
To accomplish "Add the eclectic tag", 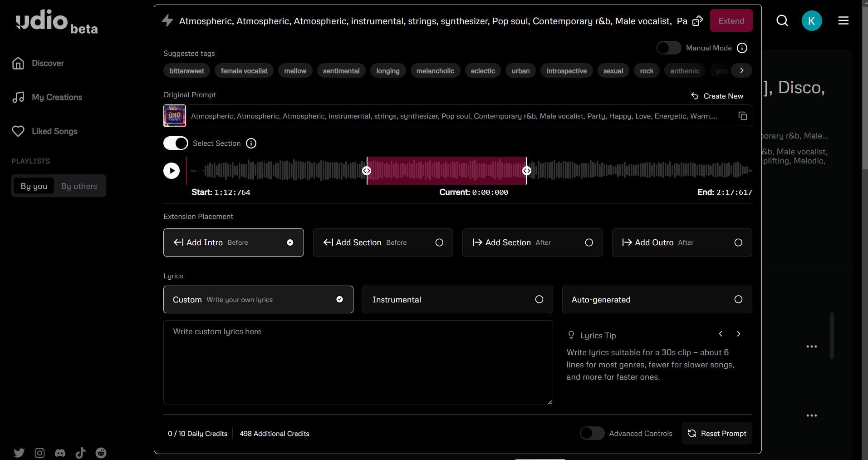I will pos(483,71).
